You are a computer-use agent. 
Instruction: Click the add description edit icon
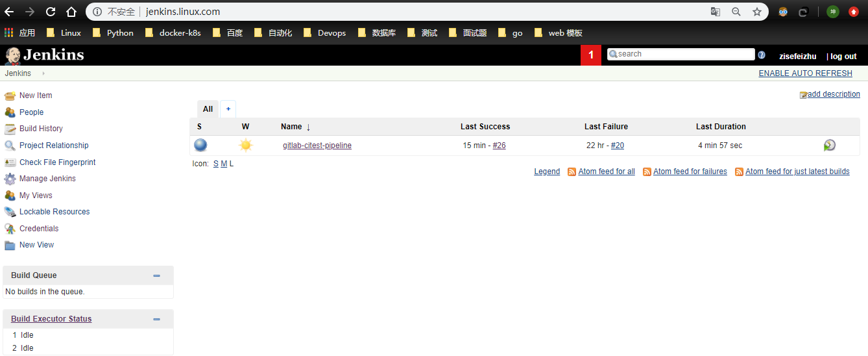coord(803,95)
